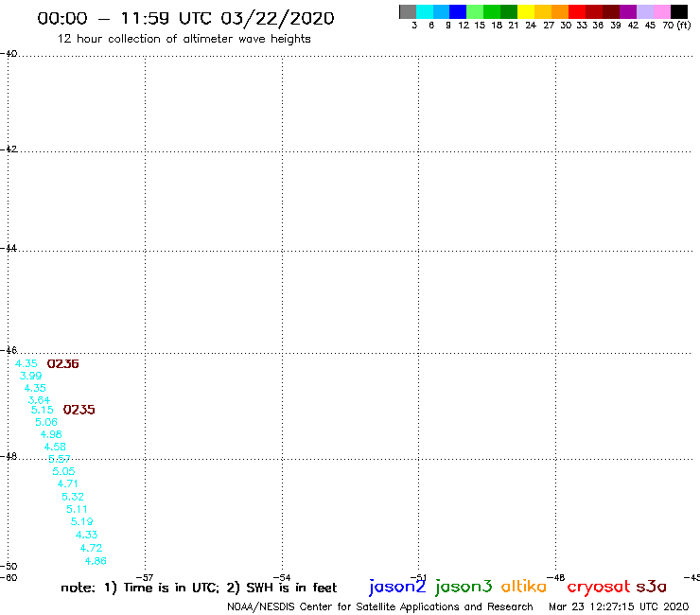Click the wave height value 5.32

73,497
